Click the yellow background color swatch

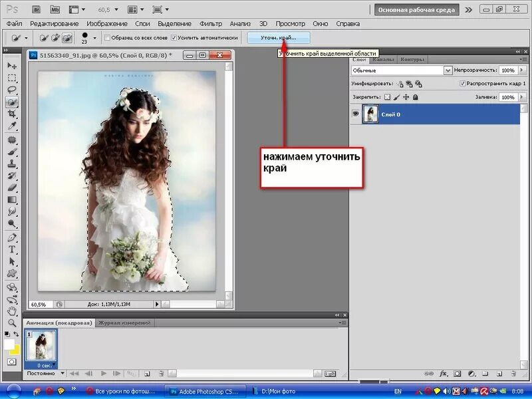tap(16, 351)
